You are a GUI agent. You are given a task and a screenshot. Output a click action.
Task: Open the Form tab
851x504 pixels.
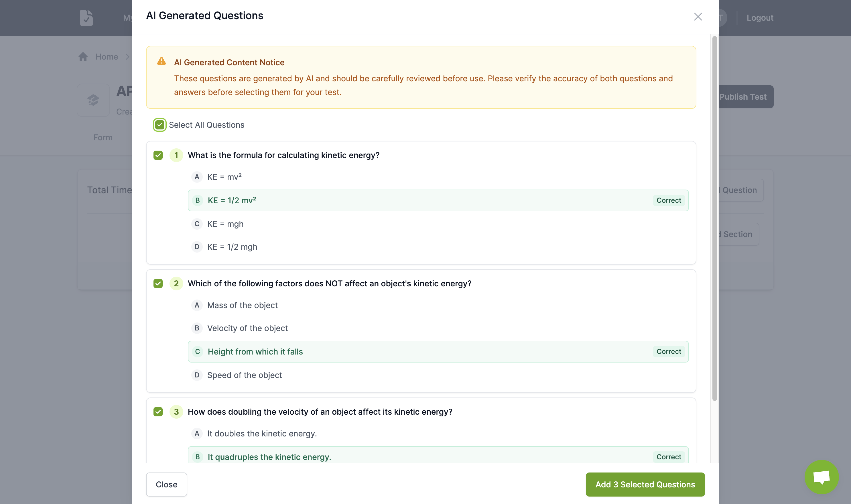[103, 137]
